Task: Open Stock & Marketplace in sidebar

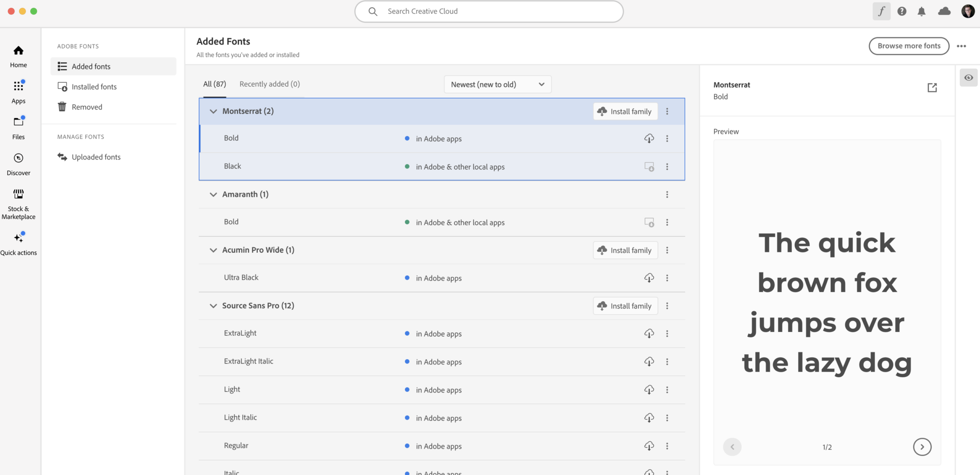Action: coord(19,204)
